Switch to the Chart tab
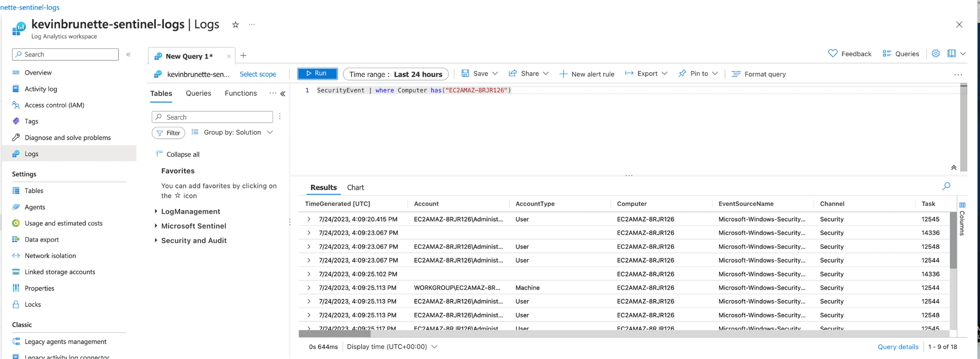Screen dimensions: 980x359 pyautogui.click(x=356, y=188)
